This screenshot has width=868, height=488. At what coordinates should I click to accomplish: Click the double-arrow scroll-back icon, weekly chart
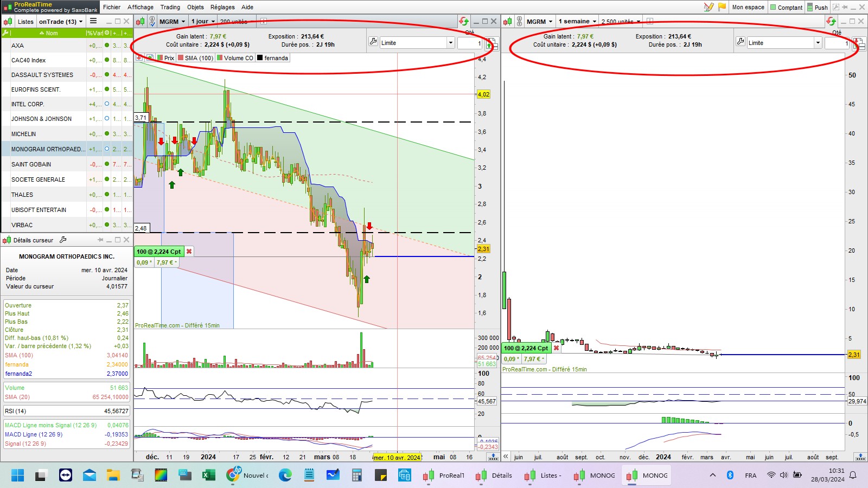point(506,457)
